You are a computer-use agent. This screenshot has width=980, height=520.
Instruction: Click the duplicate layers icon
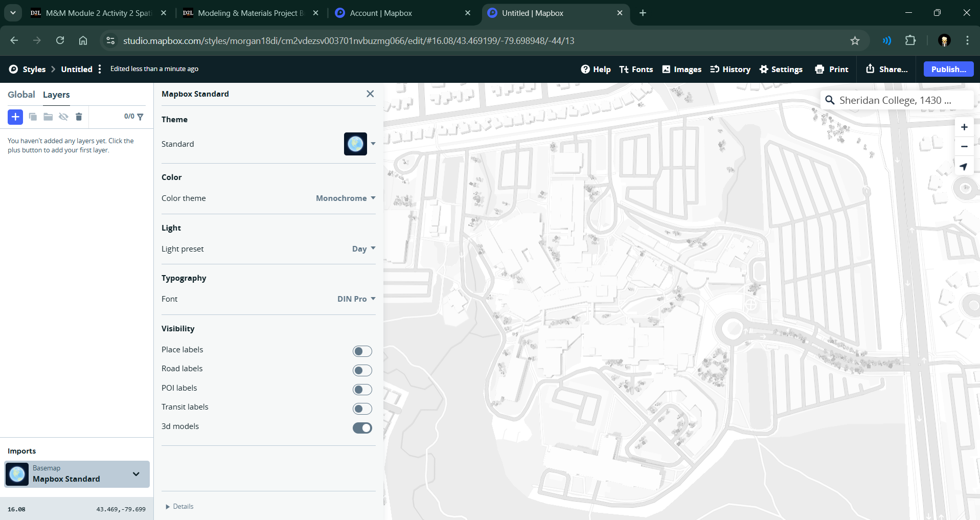point(33,117)
